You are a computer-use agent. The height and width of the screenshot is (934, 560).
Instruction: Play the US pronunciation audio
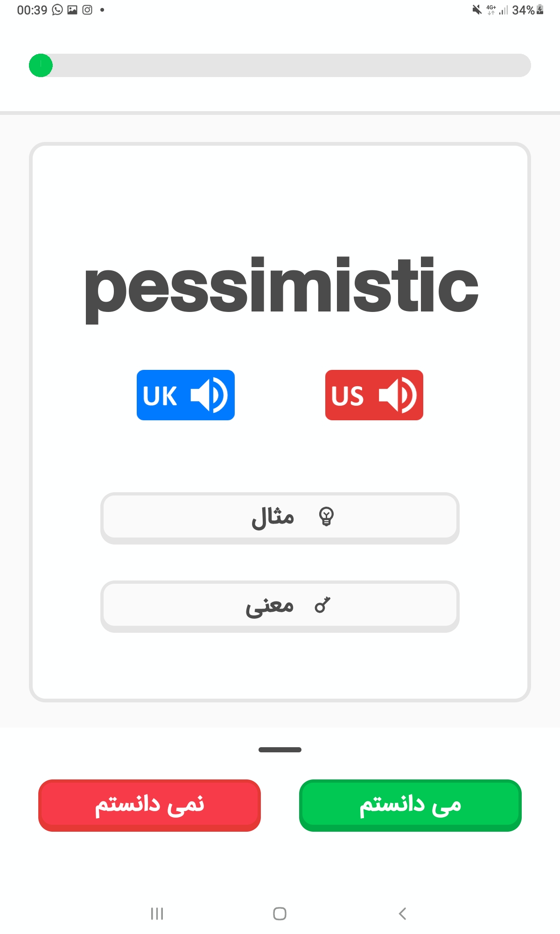[374, 395]
